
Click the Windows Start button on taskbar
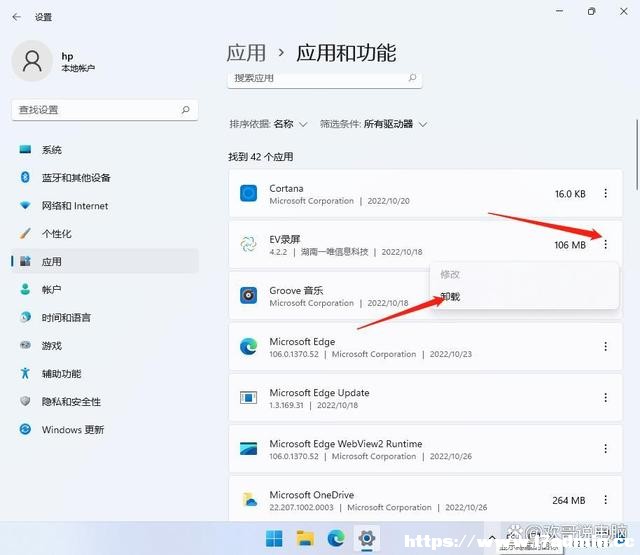274,539
